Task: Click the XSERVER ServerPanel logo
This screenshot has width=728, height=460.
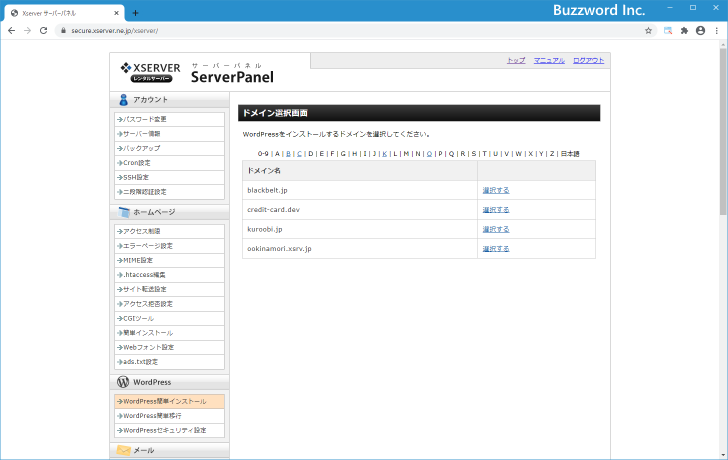Action: pos(197,72)
